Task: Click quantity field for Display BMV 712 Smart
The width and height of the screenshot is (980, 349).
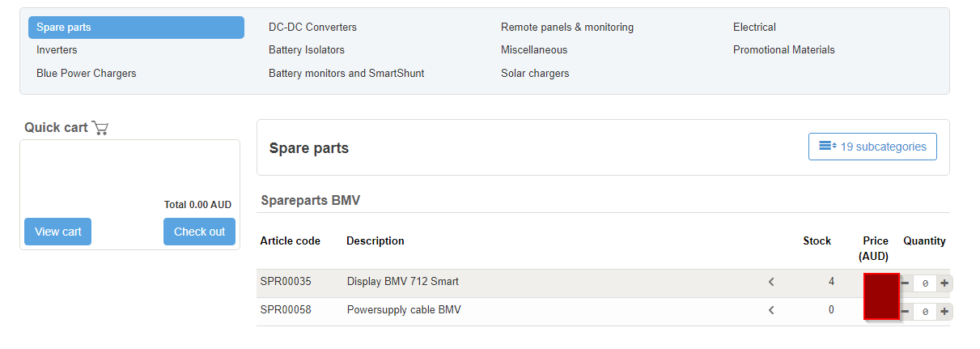Action: point(925,283)
